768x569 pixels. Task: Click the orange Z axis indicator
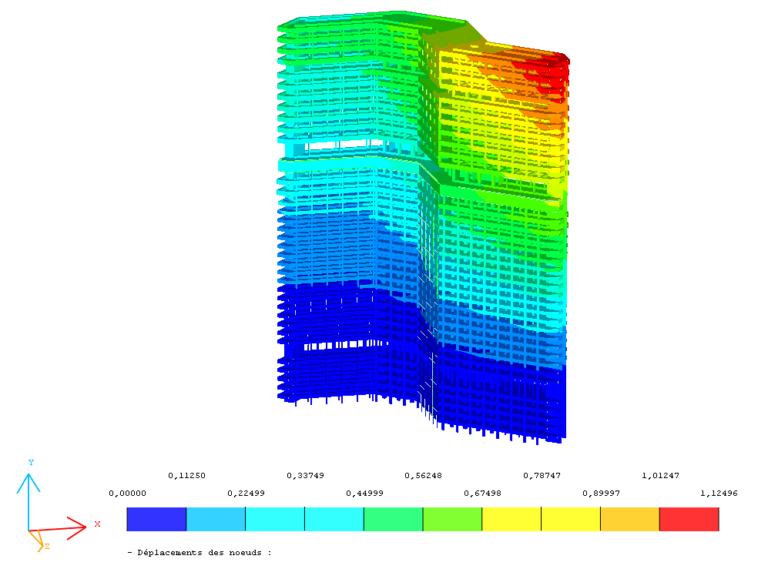click(x=42, y=543)
